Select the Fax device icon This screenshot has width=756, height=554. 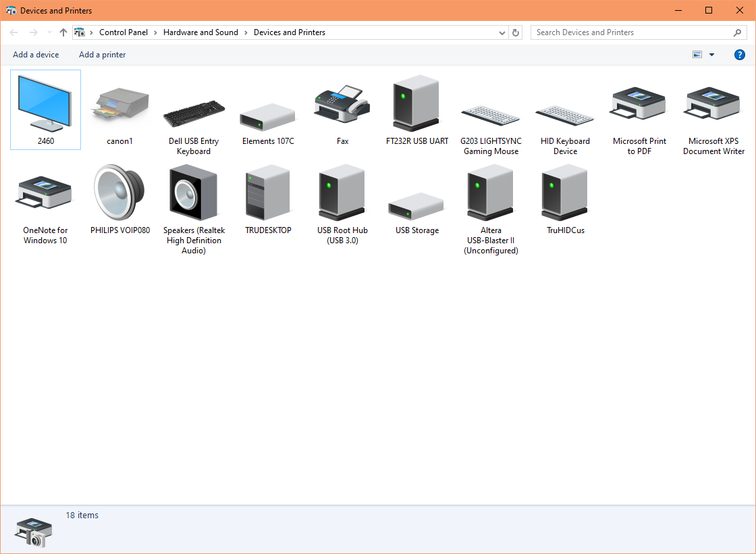(342, 104)
